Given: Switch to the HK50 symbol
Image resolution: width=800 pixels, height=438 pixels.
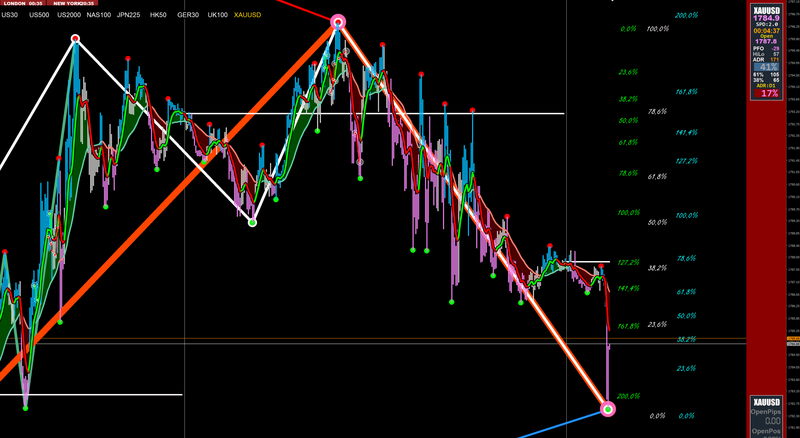Looking at the screenshot, I should 158,15.
